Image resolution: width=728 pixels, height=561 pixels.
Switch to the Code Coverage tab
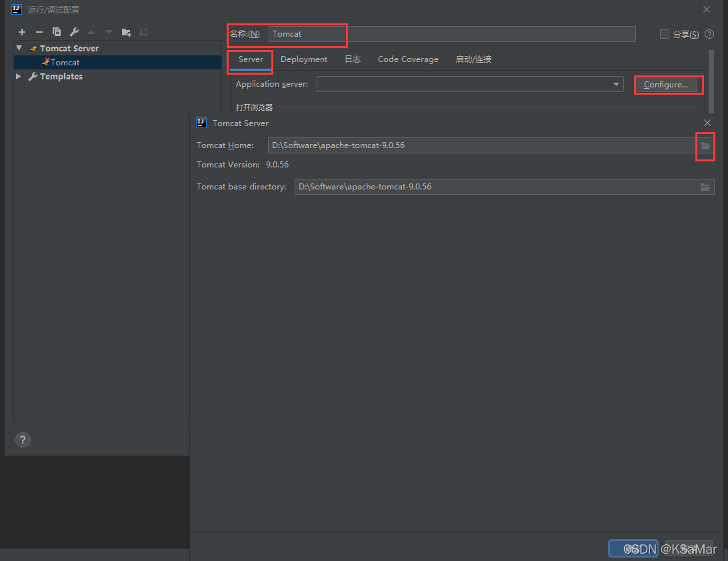click(x=407, y=59)
